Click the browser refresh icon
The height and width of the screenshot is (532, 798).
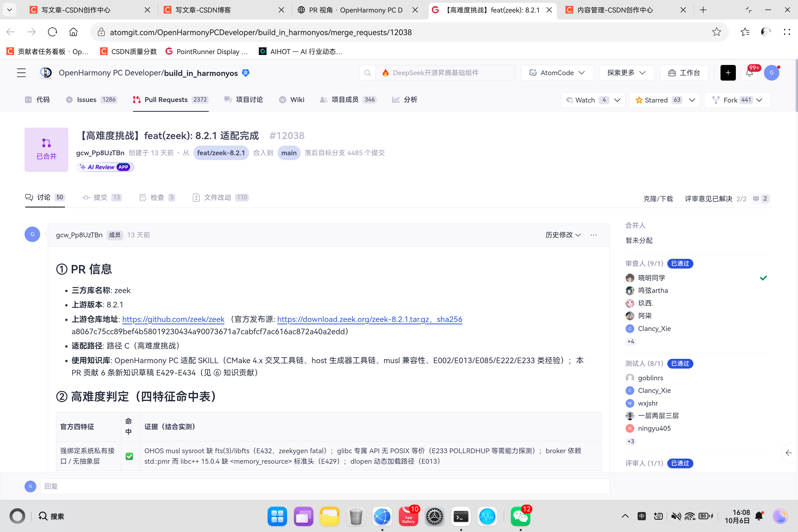(x=53, y=32)
